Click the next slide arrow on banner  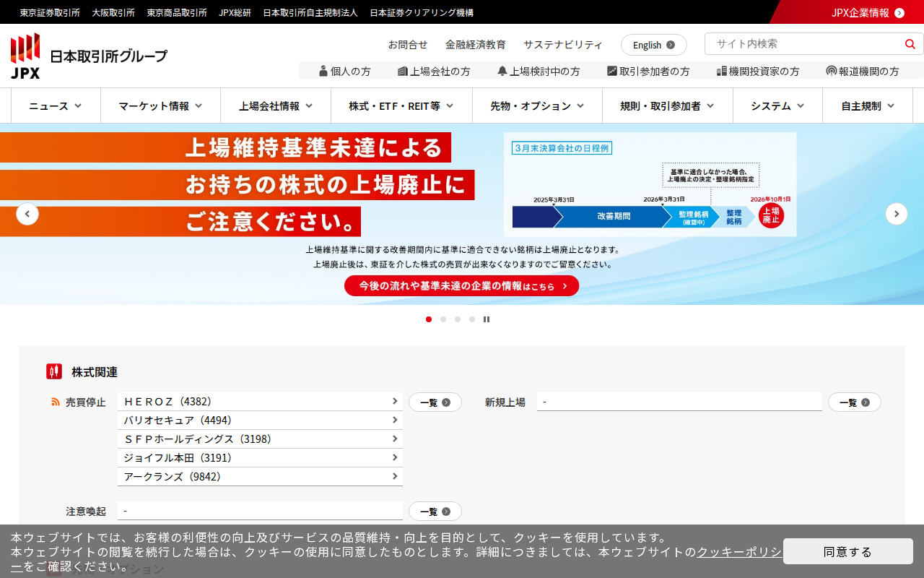pyautogui.click(x=897, y=214)
